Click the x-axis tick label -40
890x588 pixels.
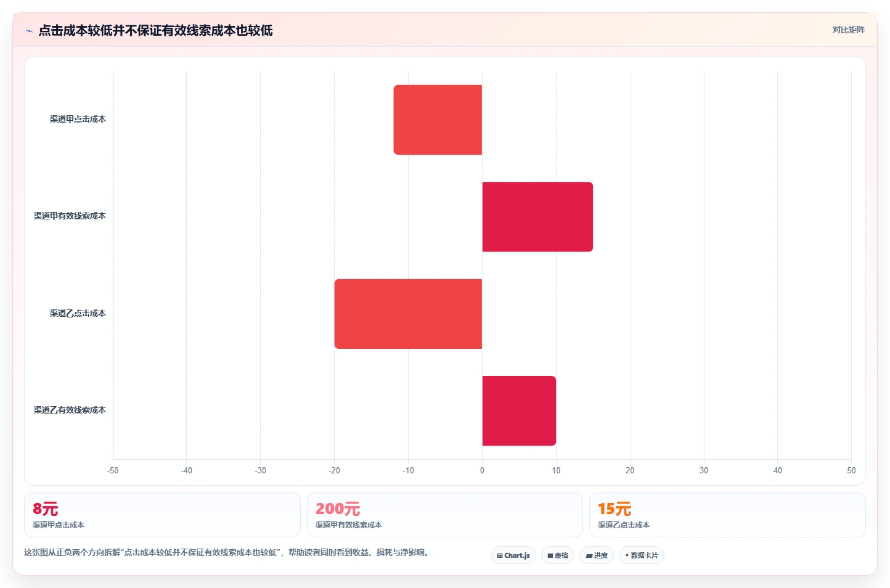(187, 470)
